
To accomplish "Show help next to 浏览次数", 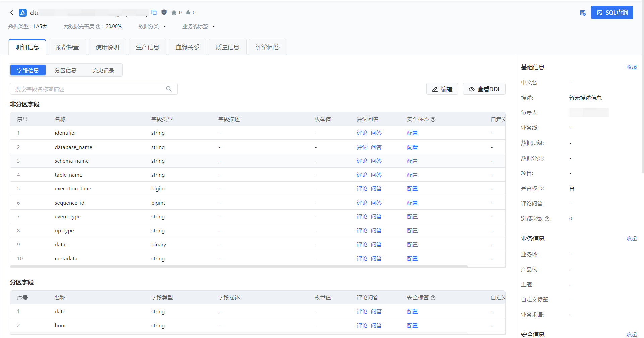I will (x=547, y=219).
